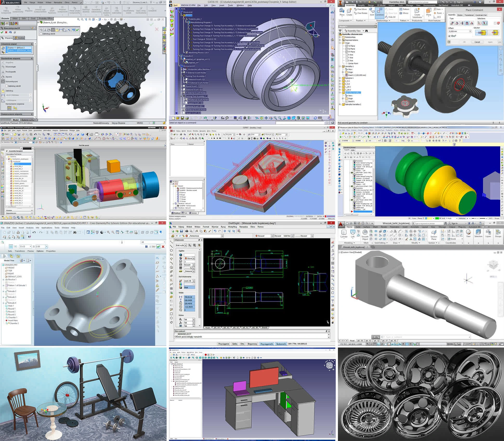
Task: Accept the mate in SolidWorks Koncentryczne34 panel
Action: pyautogui.click(x=2, y=32)
